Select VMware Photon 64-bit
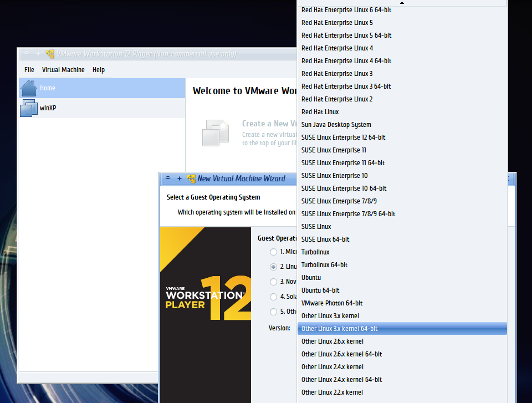The height and width of the screenshot is (403, 532). click(x=402, y=303)
